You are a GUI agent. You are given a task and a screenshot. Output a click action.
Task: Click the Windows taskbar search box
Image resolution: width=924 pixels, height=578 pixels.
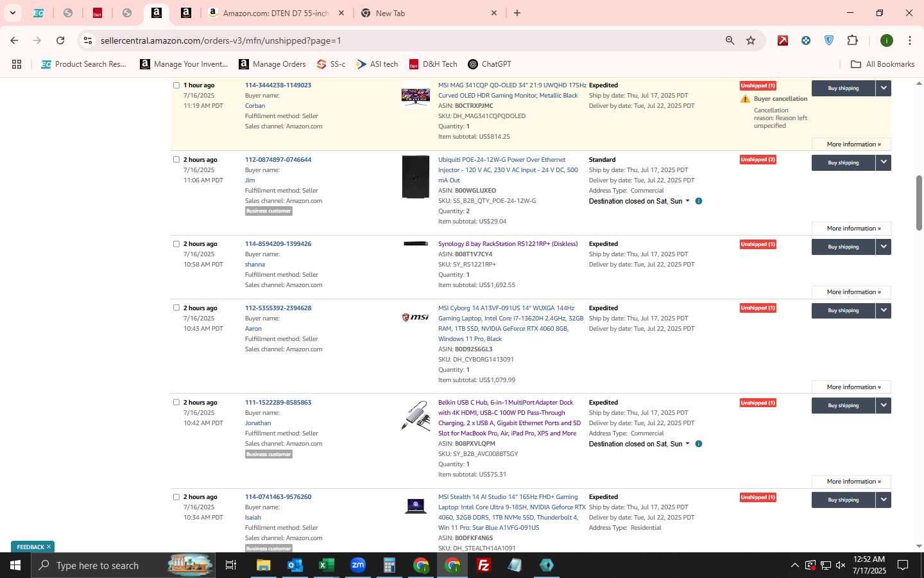[x=123, y=565]
